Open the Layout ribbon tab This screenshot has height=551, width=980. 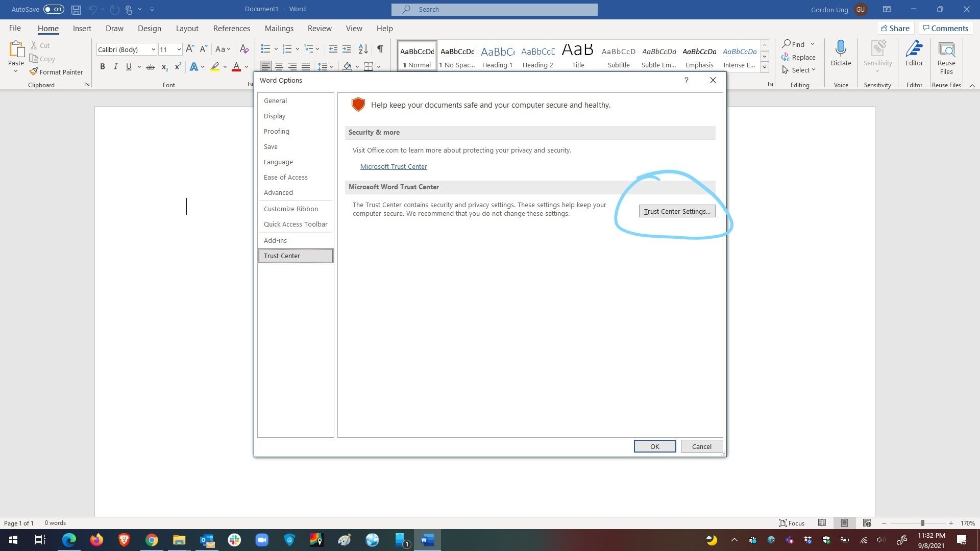tap(187, 29)
